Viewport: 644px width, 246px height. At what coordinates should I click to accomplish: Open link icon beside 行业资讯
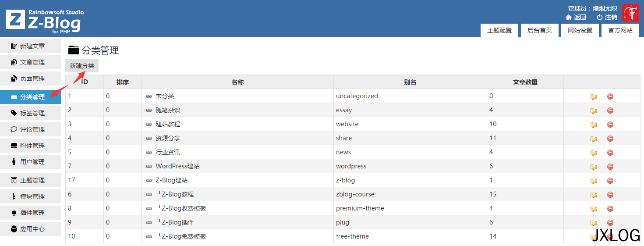coord(149,153)
